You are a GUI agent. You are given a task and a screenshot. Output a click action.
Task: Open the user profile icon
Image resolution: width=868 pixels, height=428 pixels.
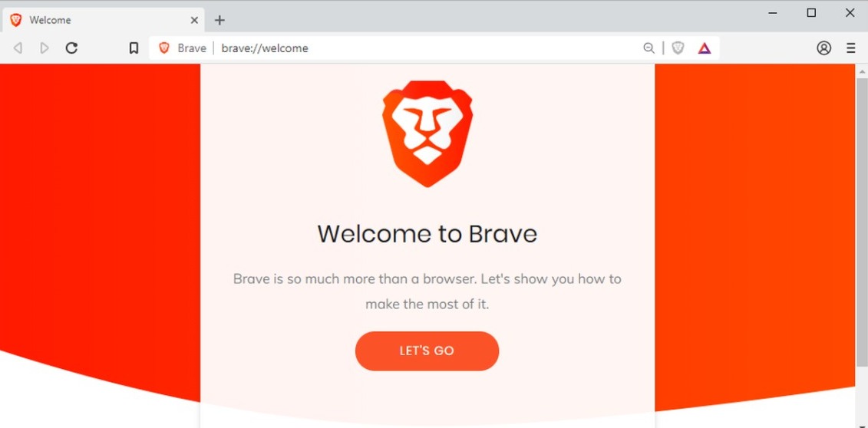823,48
